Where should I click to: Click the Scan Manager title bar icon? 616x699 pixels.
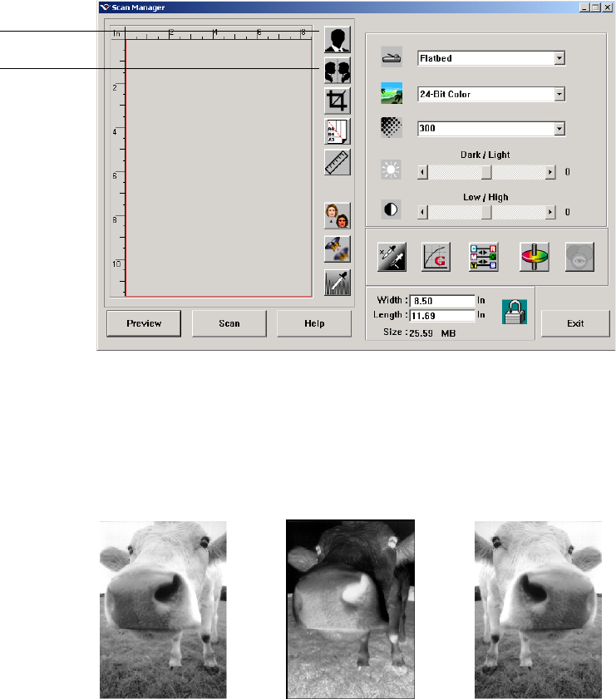[106, 7]
